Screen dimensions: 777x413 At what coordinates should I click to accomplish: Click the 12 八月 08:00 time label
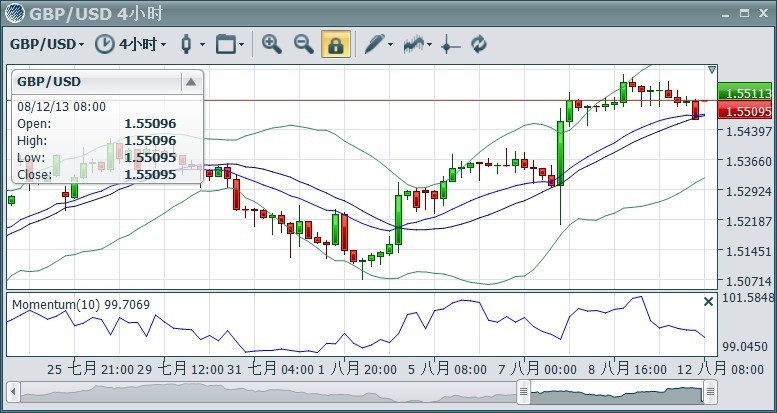click(x=720, y=369)
